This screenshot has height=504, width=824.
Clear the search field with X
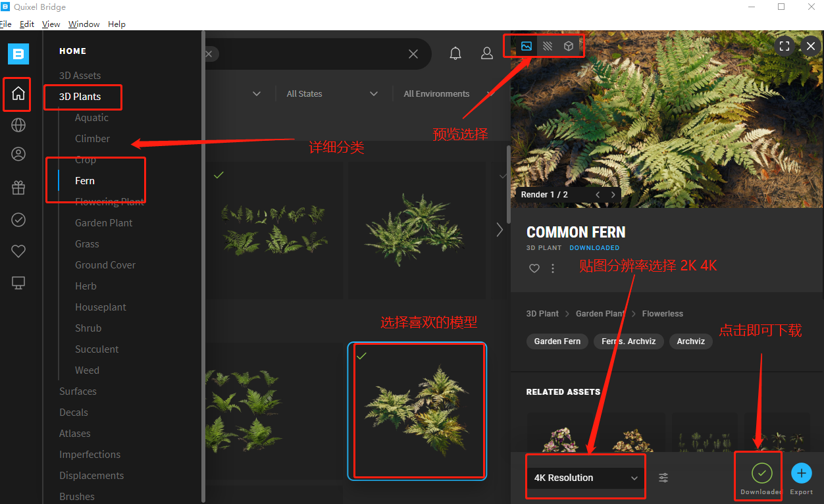[x=413, y=54]
